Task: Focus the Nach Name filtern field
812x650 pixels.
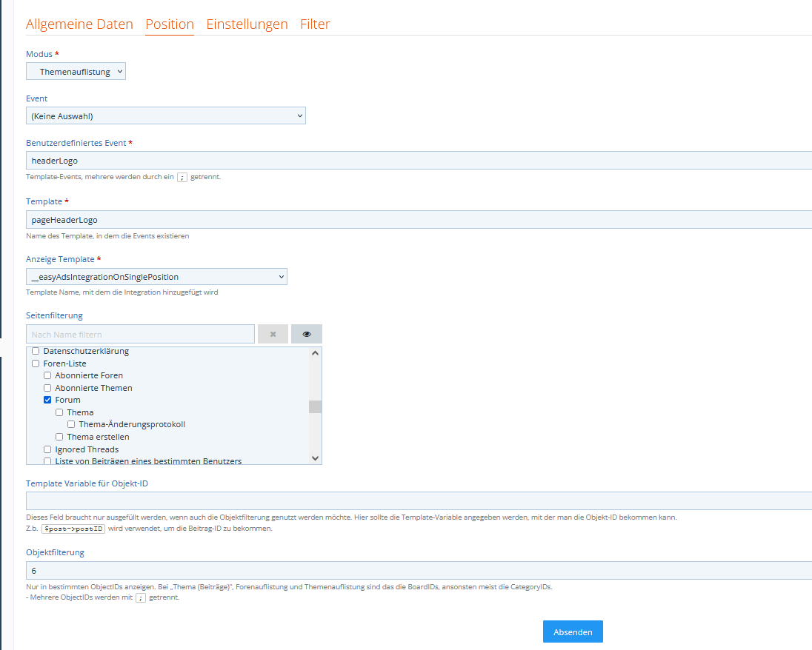Action: [140, 334]
